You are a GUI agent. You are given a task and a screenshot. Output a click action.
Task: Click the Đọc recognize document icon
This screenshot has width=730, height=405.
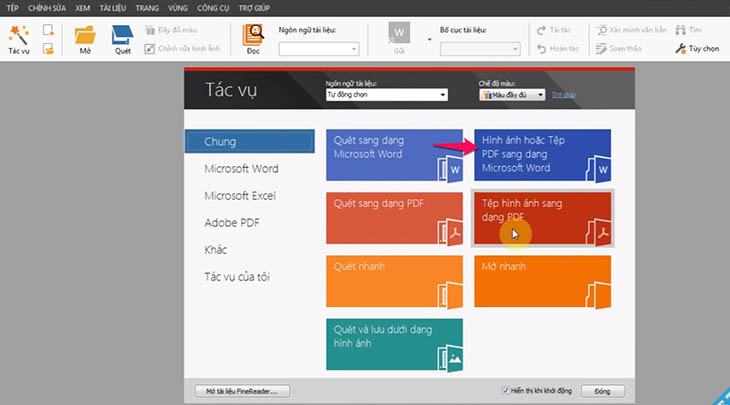(x=253, y=40)
